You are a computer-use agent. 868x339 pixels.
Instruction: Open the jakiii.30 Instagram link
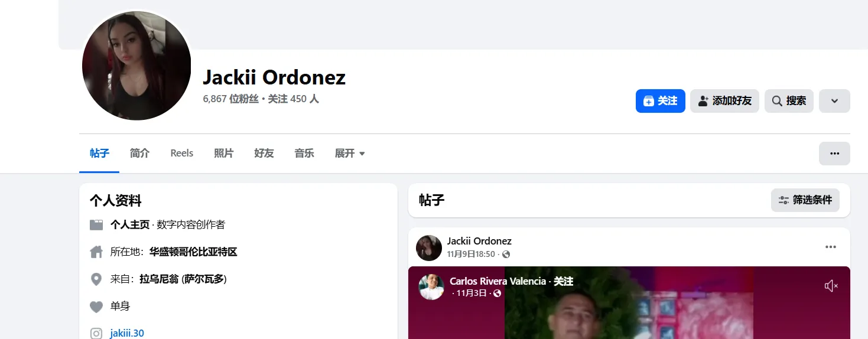click(127, 334)
